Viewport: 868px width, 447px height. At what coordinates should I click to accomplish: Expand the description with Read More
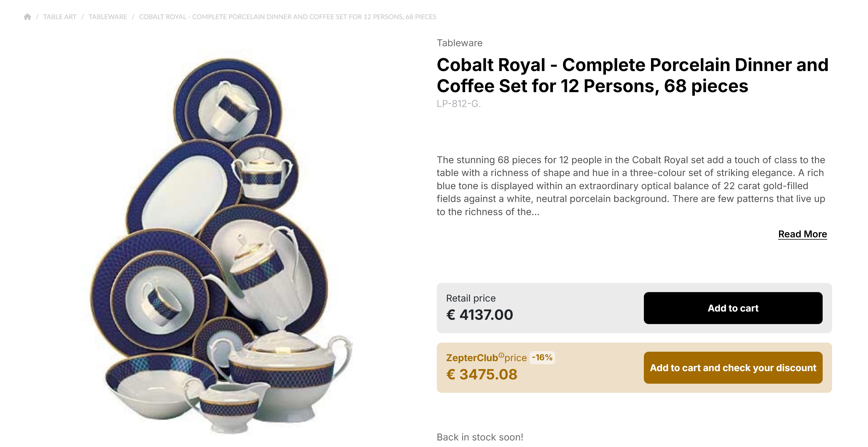pos(802,234)
